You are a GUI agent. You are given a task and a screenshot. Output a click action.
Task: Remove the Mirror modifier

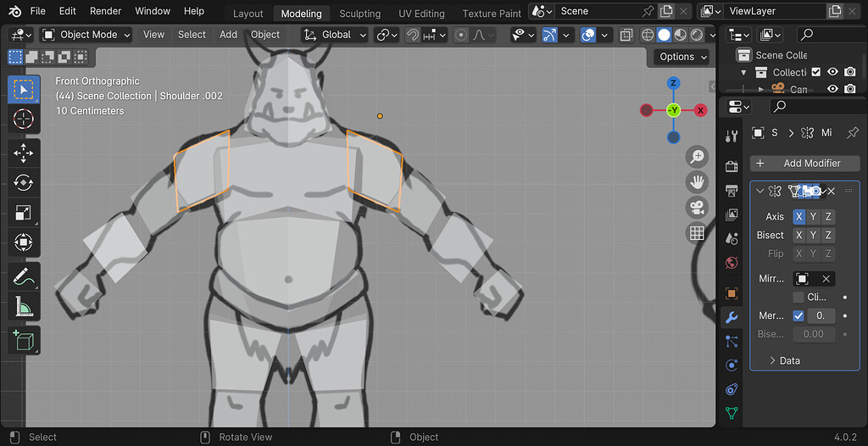click(831, 191)
